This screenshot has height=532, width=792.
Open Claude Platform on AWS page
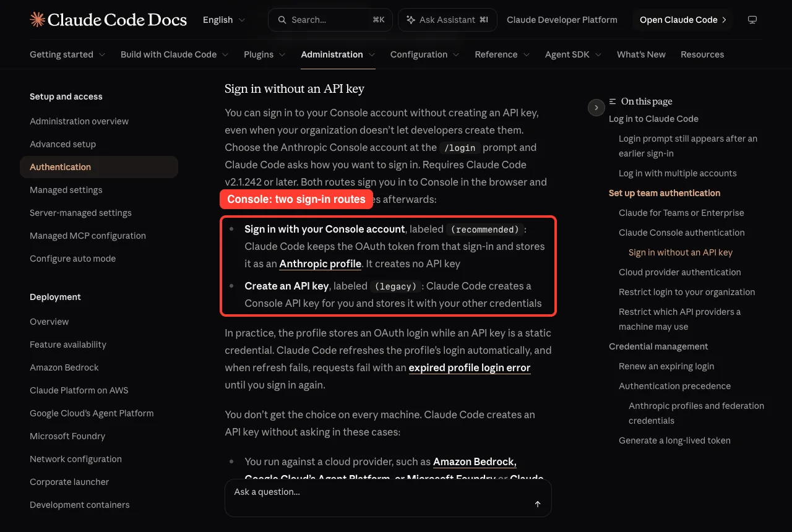[x=79, y=390]
